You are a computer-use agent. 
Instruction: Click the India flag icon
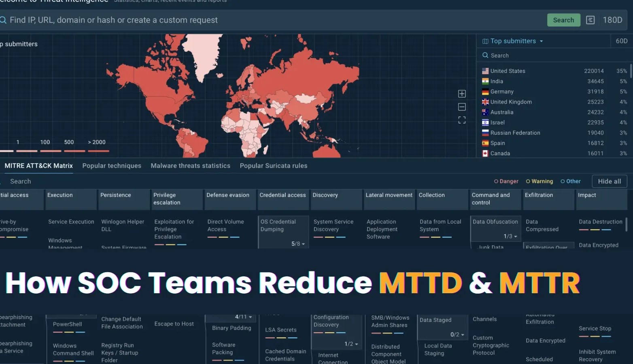[485, 81]
